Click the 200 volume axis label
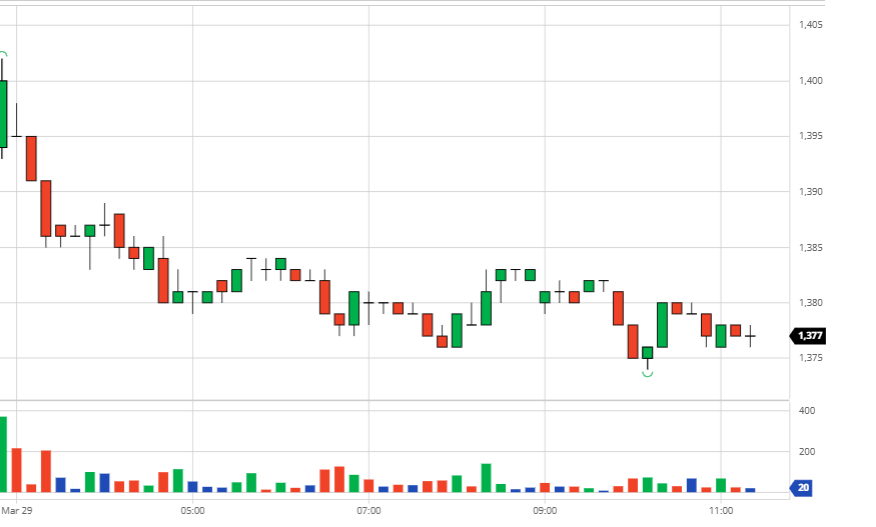Screen dimensions: 876x527 807,452
